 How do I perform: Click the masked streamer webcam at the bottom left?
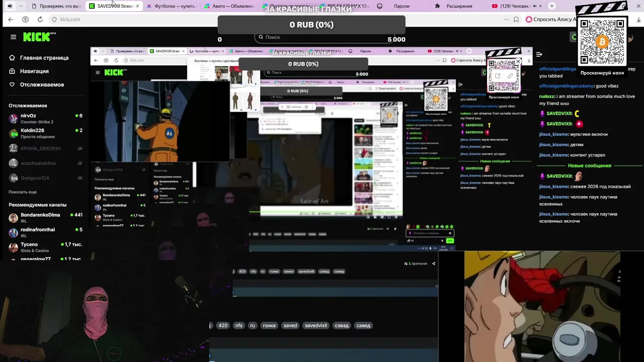(x=104, y=312)
